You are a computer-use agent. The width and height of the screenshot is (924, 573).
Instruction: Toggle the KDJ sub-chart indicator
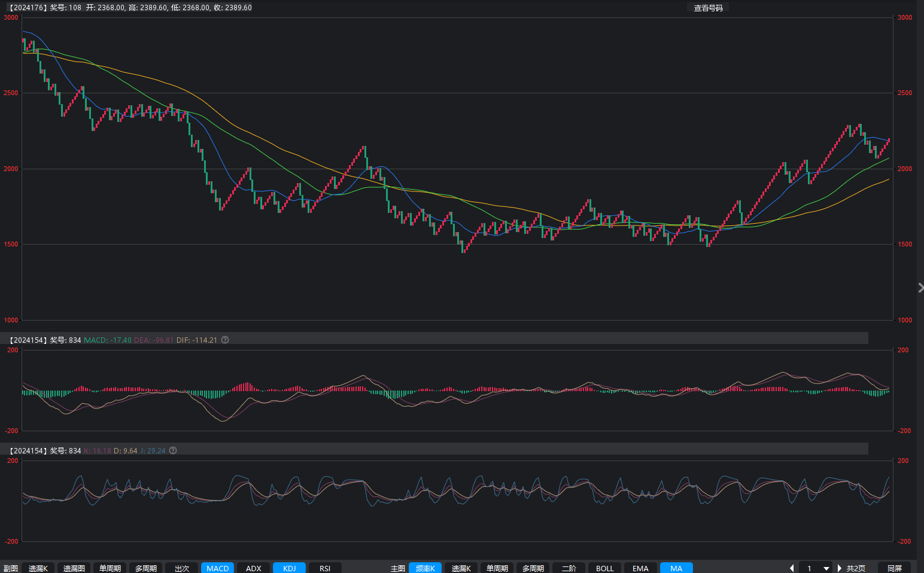(x=290, y=568)
